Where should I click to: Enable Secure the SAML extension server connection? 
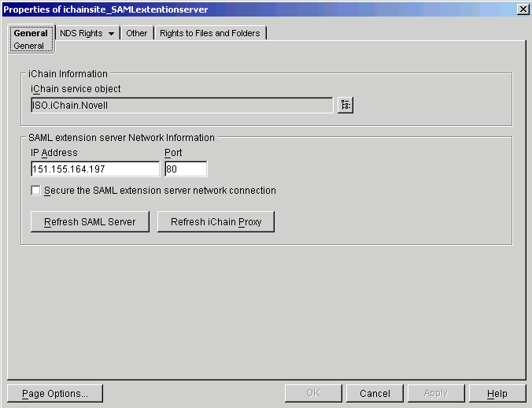(35, 191)
